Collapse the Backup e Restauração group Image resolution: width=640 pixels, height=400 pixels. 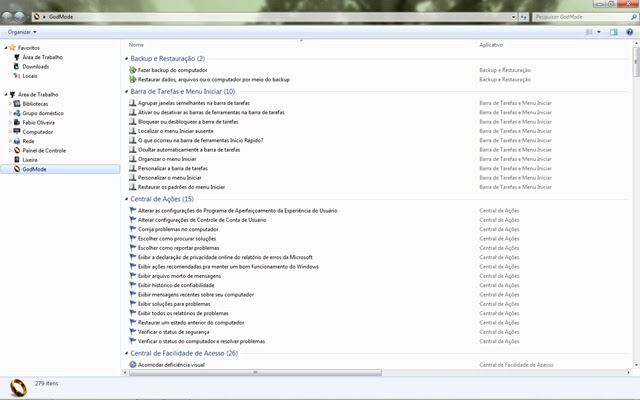coord(127,59)
